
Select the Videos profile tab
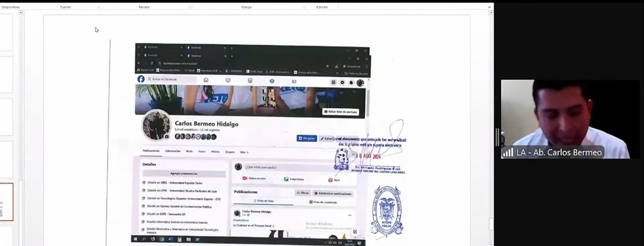(215, 152)
